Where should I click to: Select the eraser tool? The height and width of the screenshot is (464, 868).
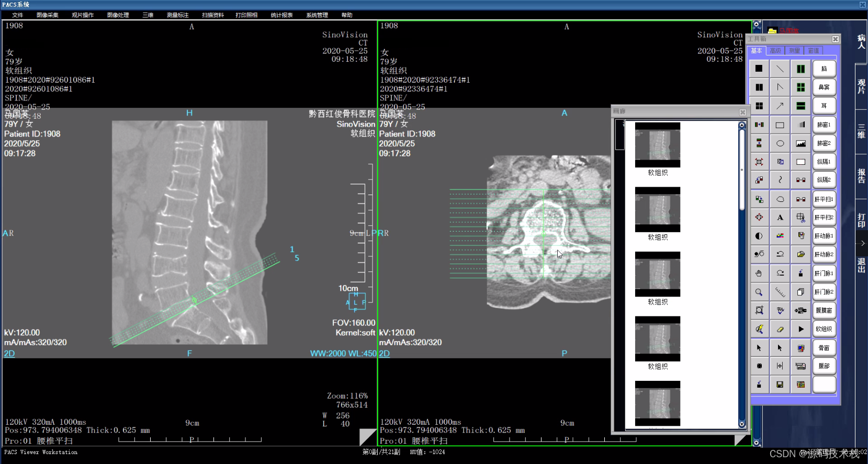point(780,329)
